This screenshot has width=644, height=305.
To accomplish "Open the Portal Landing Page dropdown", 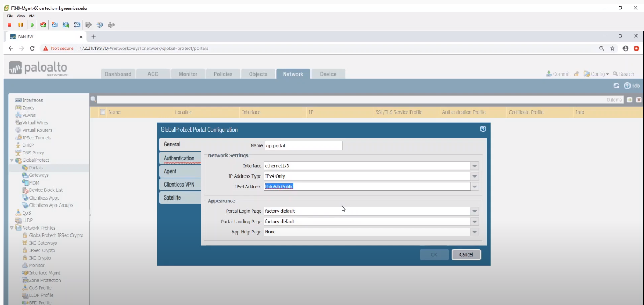I will (x=475, y=222).
